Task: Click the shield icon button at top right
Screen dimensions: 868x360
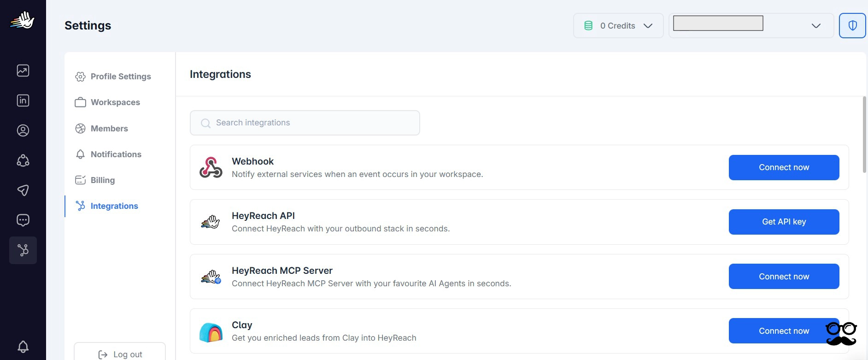Action: [x=852, y=25]
